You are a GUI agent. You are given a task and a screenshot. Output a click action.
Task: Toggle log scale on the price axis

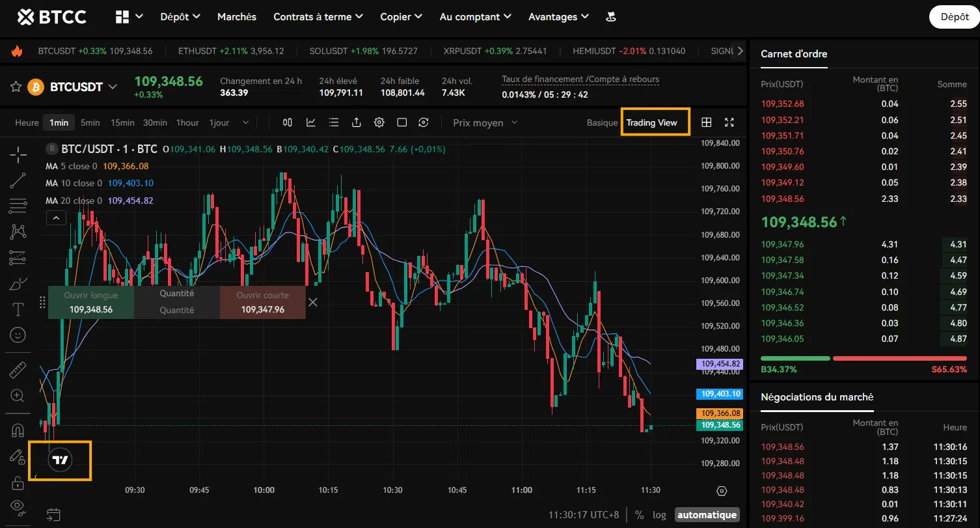click(659, 514)
